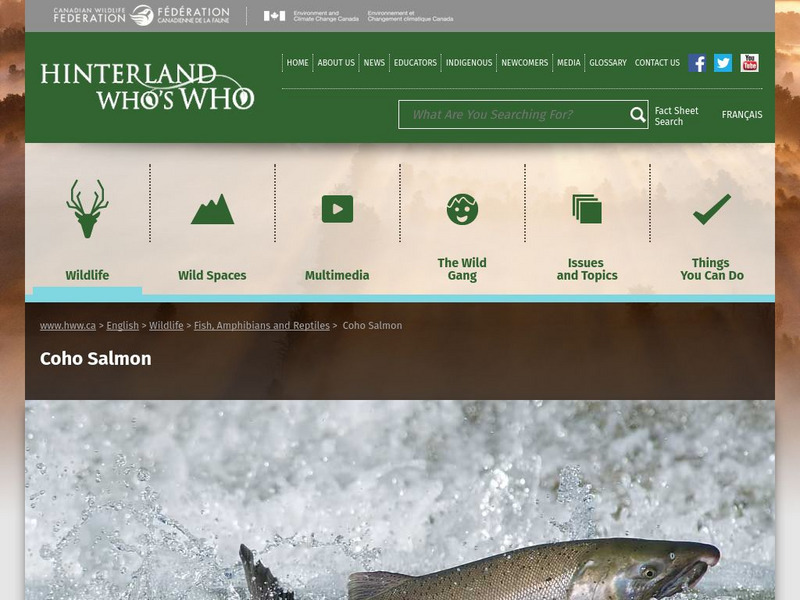Screen dimensions: 800x600
Task: Select the Issues and Topics label
Action: coord(587,269)
